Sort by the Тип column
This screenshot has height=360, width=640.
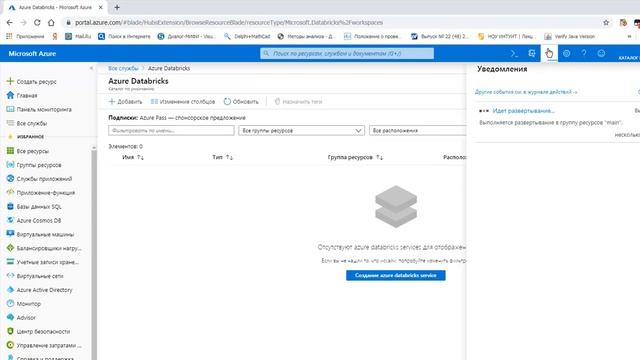coord(222,157)
